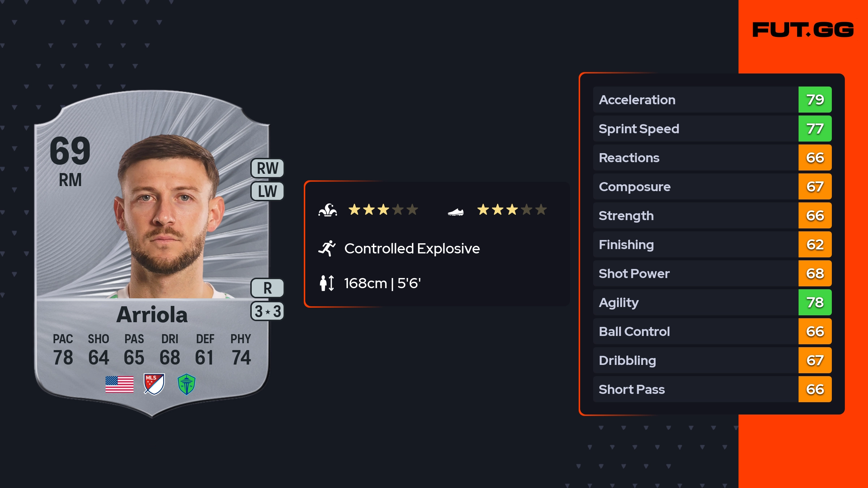Viewport: 868px width, 488px height.
Task: Click the green 77 Sprint Speed value
Action: [x=815, y=129]
